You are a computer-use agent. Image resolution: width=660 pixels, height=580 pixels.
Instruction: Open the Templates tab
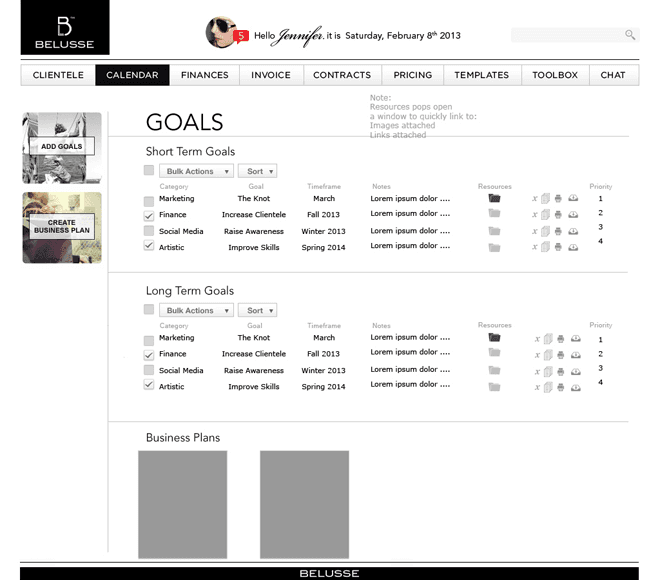(482, 75)
